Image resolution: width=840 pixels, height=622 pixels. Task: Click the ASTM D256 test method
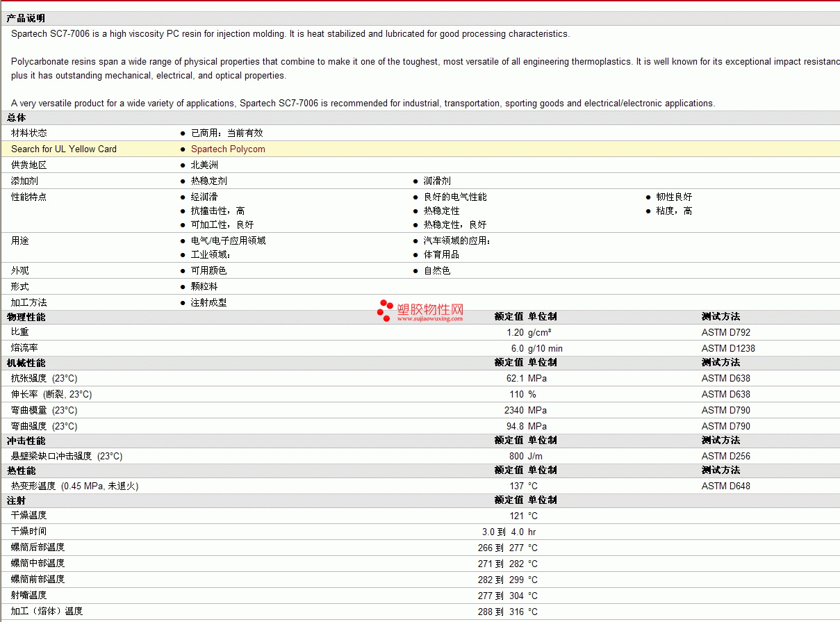click(726, 456)
